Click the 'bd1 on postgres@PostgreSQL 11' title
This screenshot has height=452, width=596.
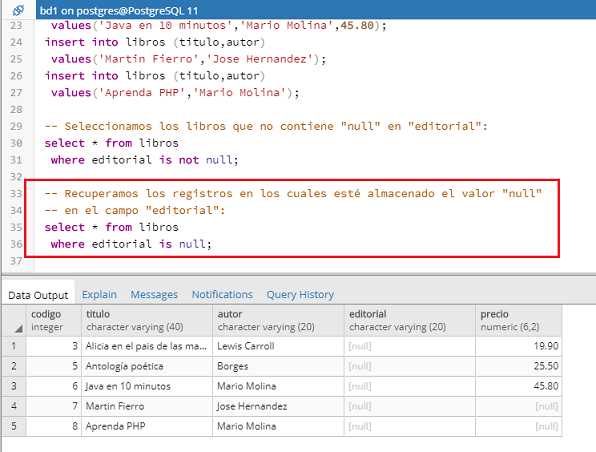(x=119, y=11)
